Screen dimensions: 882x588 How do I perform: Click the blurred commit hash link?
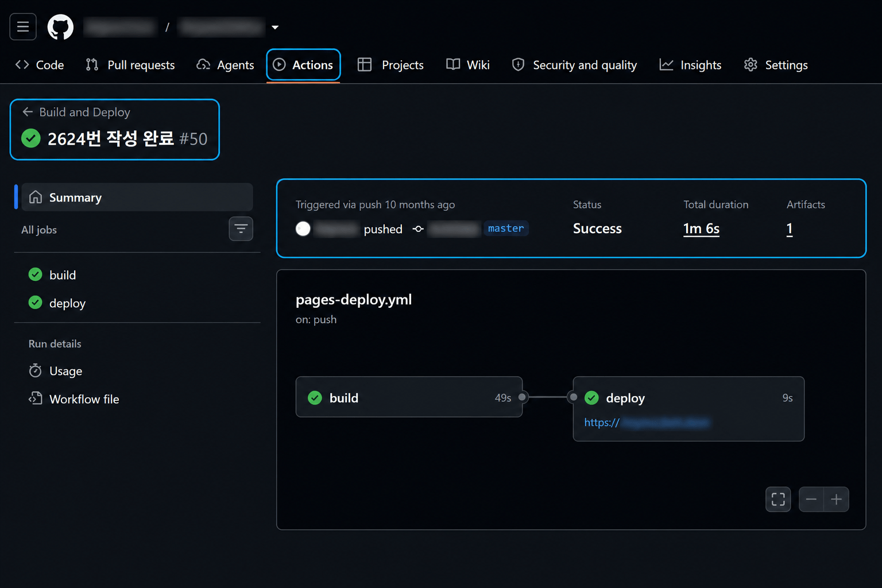[x=454, y=229]
